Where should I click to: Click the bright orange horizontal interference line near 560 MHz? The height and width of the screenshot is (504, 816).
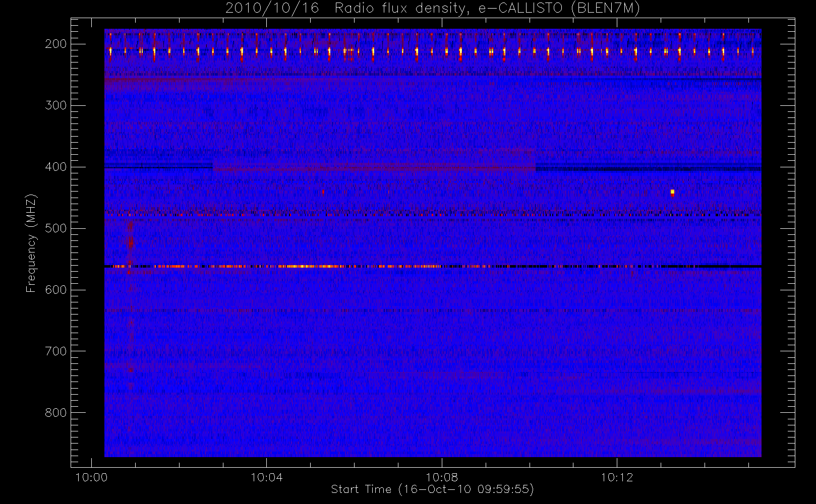point(433,266)
